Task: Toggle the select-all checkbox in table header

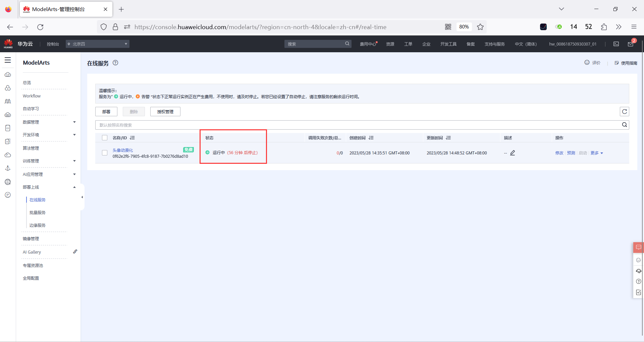Action: click(105, 138)
